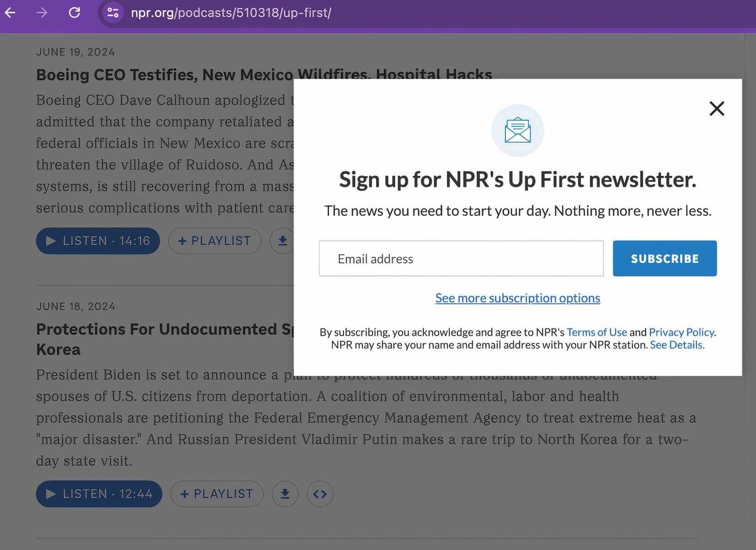The width and height of the screenshot is (756, 550).
Task: Download the June 18 episode
Action: (285, 494)
